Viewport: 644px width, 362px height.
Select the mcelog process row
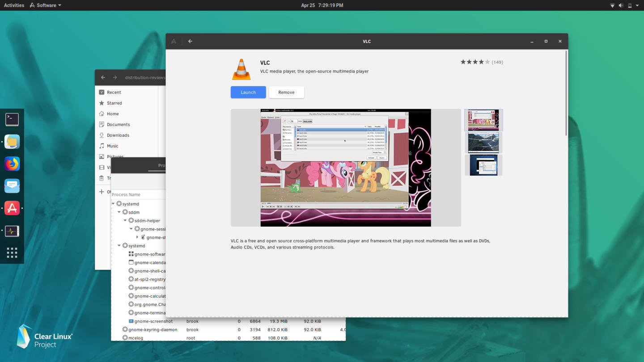coord(228,338)
